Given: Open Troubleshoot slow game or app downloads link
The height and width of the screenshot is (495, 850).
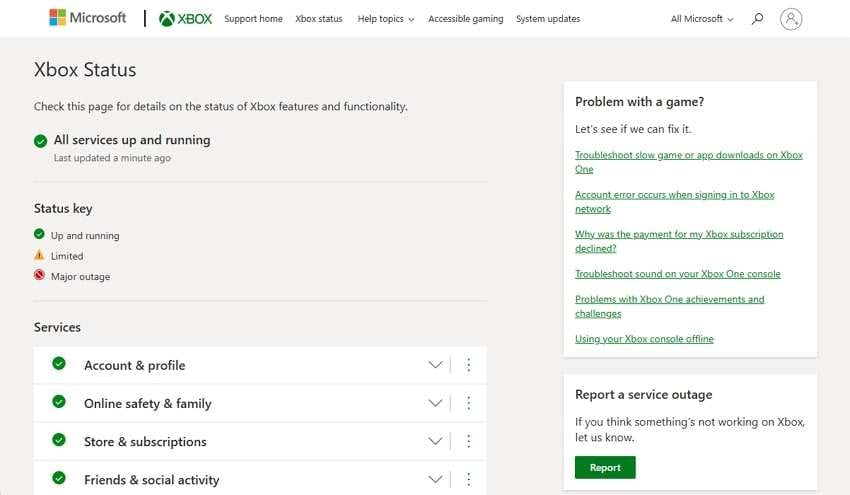Looking at the screenshot, I should coord(688,162).
